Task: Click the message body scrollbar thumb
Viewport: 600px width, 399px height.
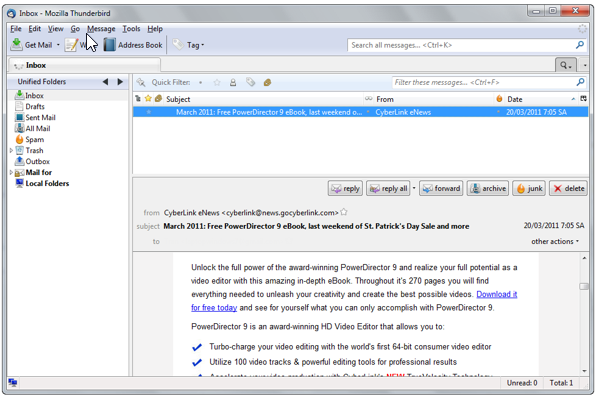Action: 584,286
